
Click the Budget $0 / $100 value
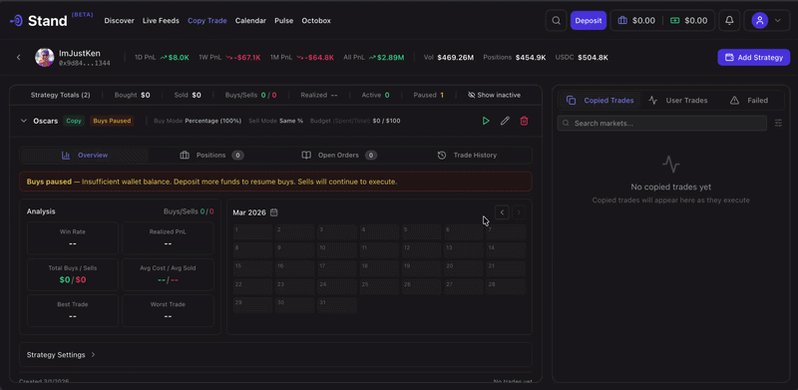(x=387, y=121)
